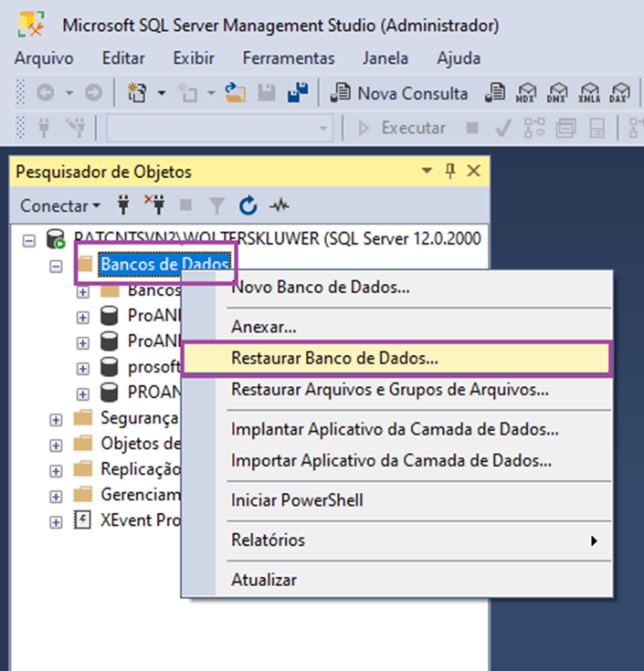Choose Atualizar from context menu
The width and height of the screenshot is (644, 671).
tap(397, 580)
